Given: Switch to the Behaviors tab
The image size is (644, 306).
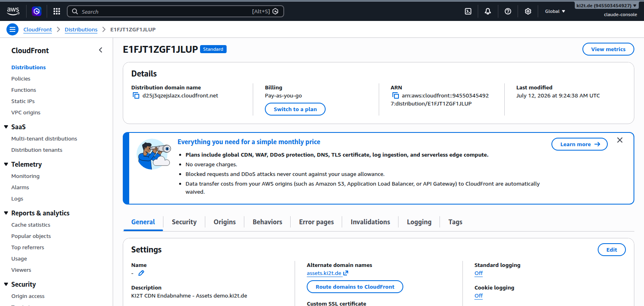Looking at the screenshot, I should click(x=267, y=222).
